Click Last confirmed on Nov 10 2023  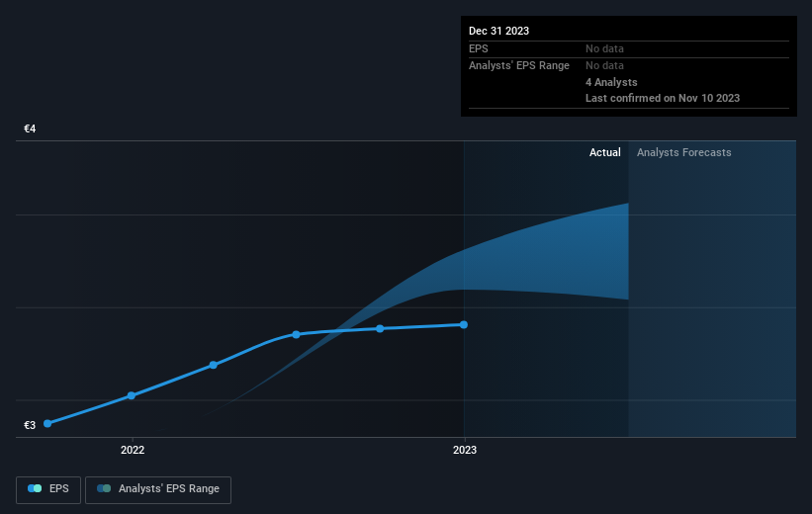(x=663, y=98)
